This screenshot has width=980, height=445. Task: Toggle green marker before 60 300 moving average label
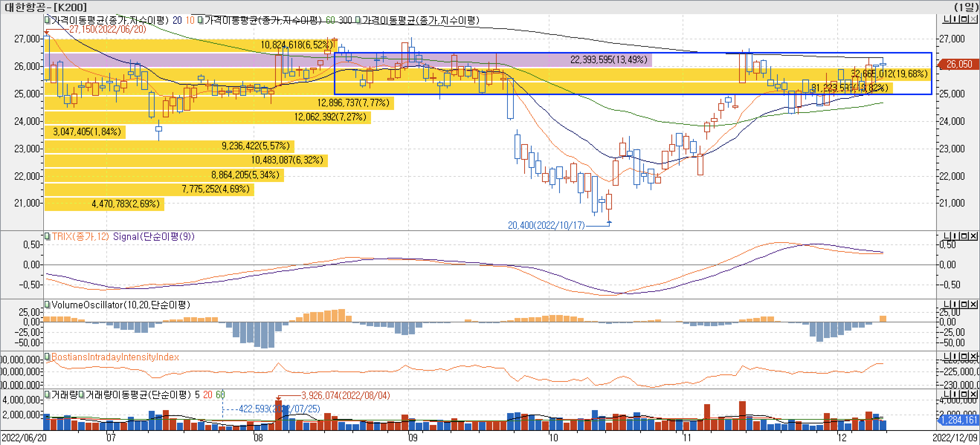point(200,20)
